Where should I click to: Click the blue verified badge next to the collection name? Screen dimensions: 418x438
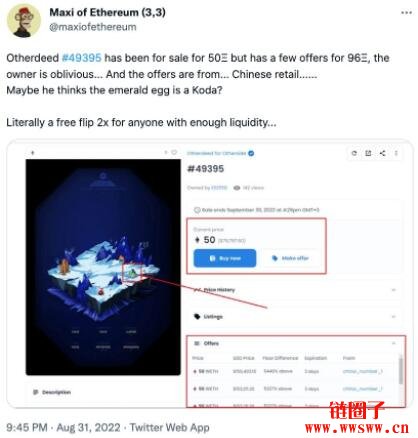pyautogui.click(x=251, y=153)
